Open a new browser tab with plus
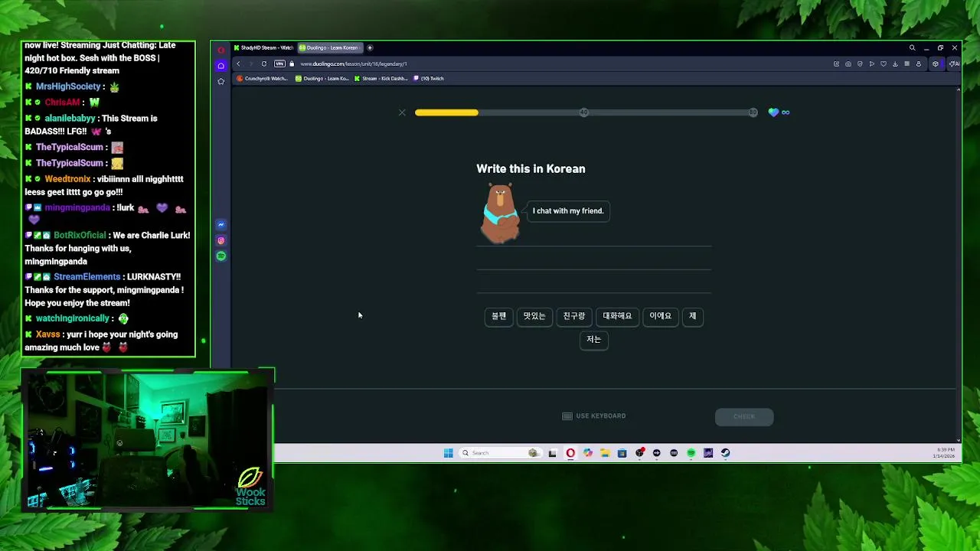The height and width of the screenshot is (551, 980). point(370,47)
